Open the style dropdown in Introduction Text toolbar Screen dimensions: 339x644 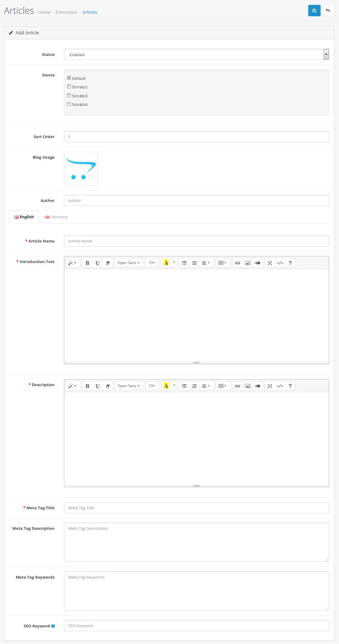pos(73,263)
